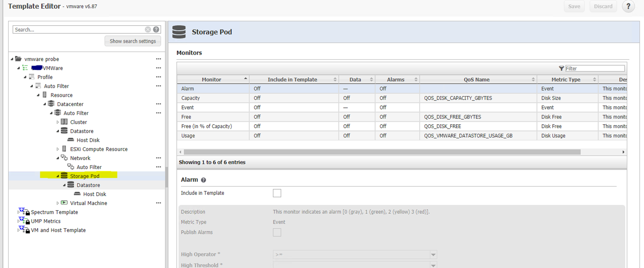Click the Show search settings button
This screenshot has height=268, width=644.
click(133, 41)
